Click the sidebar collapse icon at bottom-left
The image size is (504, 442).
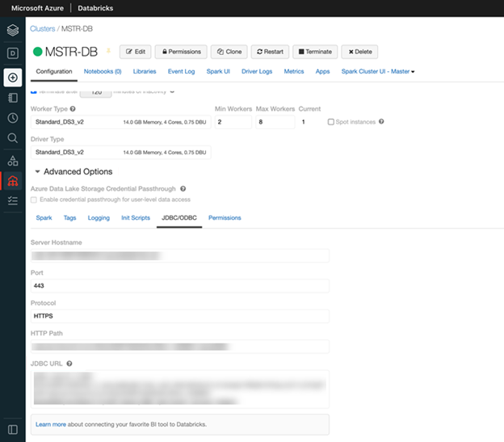(x=12, y=428)
